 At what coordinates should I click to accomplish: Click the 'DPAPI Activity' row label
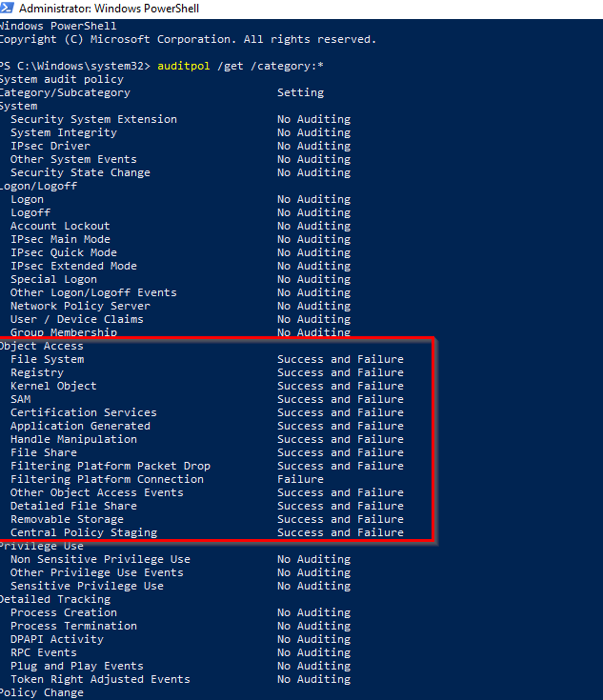click(x=57, y=639)
